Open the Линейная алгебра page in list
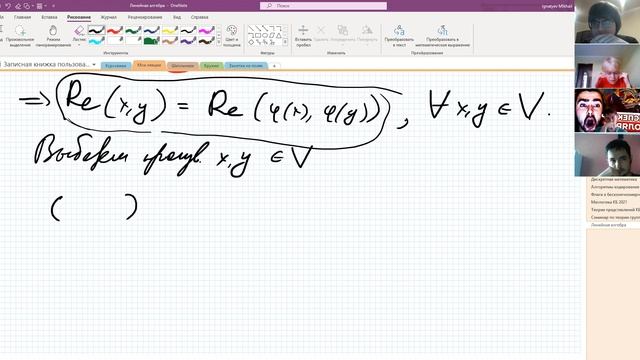This screenshot has width=640, height=360. 609,225
